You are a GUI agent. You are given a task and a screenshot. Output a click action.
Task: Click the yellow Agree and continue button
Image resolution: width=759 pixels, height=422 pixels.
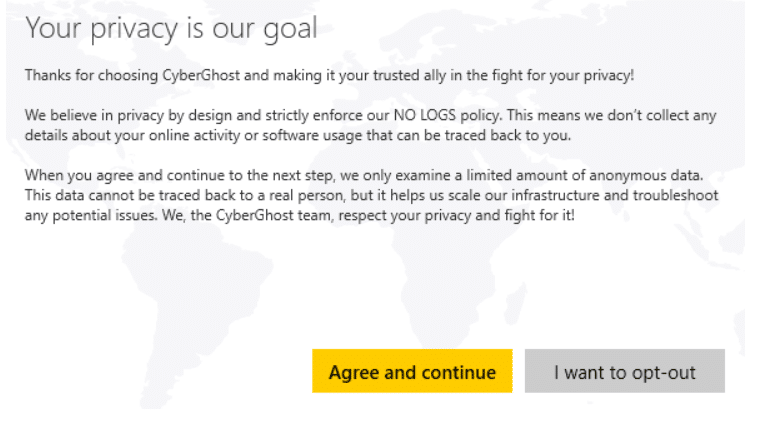412,371
